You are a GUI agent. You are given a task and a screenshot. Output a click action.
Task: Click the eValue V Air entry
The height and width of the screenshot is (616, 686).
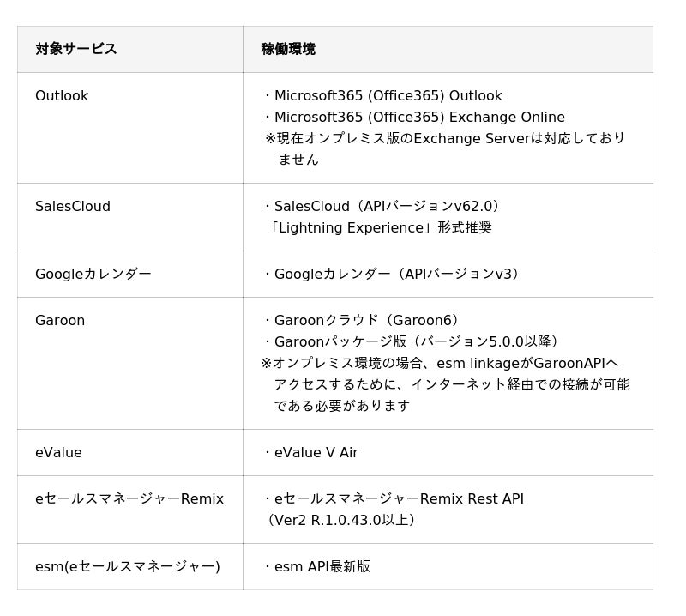(312, 453)
